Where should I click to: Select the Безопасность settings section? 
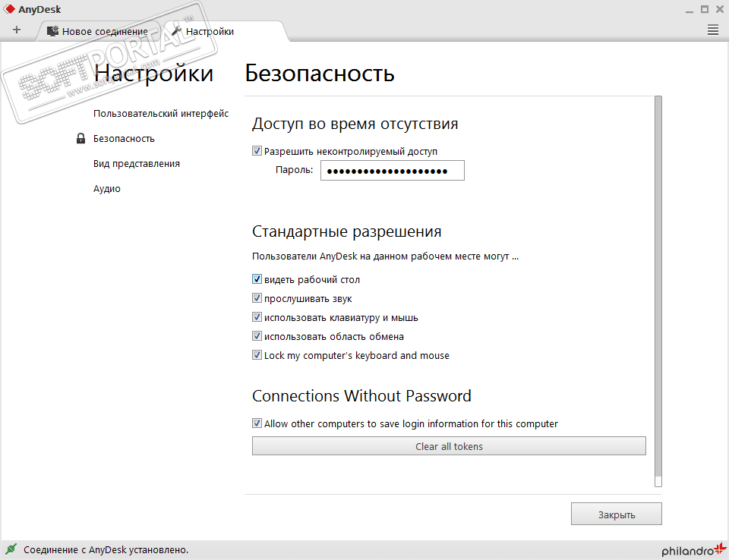click(124, 139)
